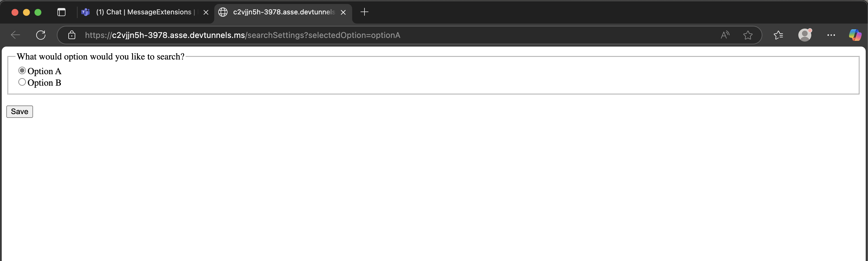The height and width of the screenshot is (261, 868).
Task: Open a new tab with plus icon
Action: (x=364, y=12)
